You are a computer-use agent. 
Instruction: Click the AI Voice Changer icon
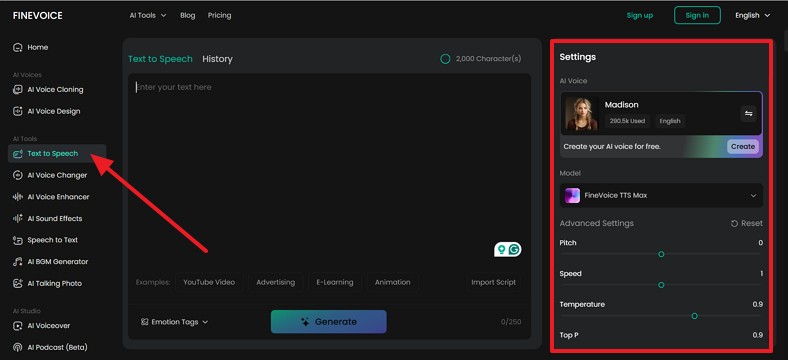pos(18,175)
